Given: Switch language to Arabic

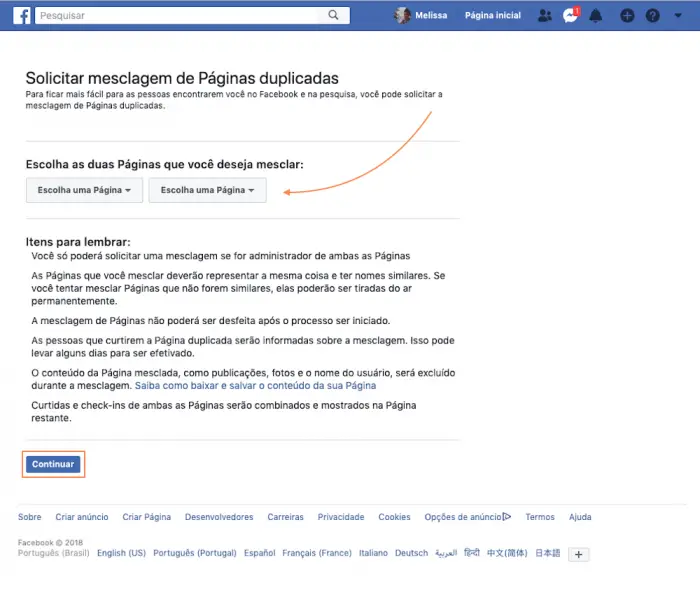Looking at the screenshot, I should click(446, 553).
